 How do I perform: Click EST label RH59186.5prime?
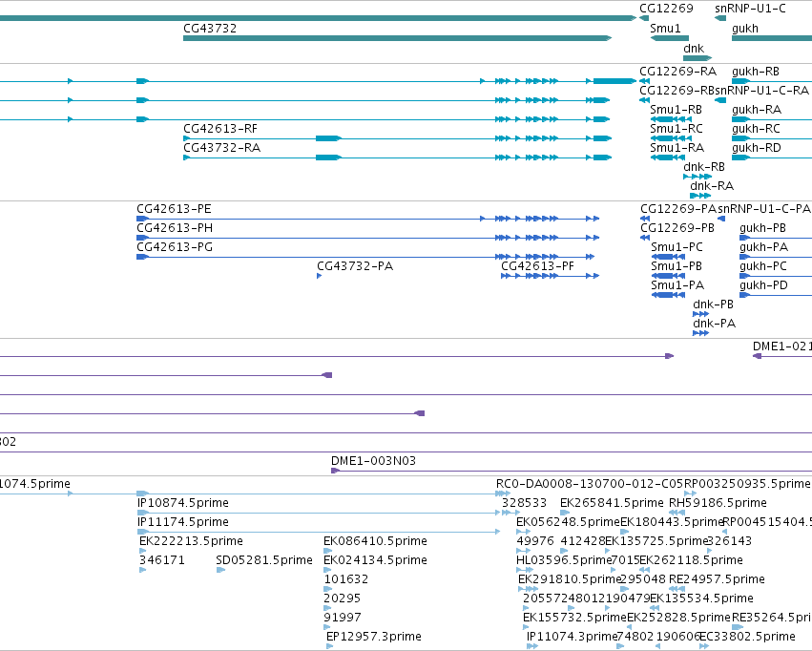point(718,503)
